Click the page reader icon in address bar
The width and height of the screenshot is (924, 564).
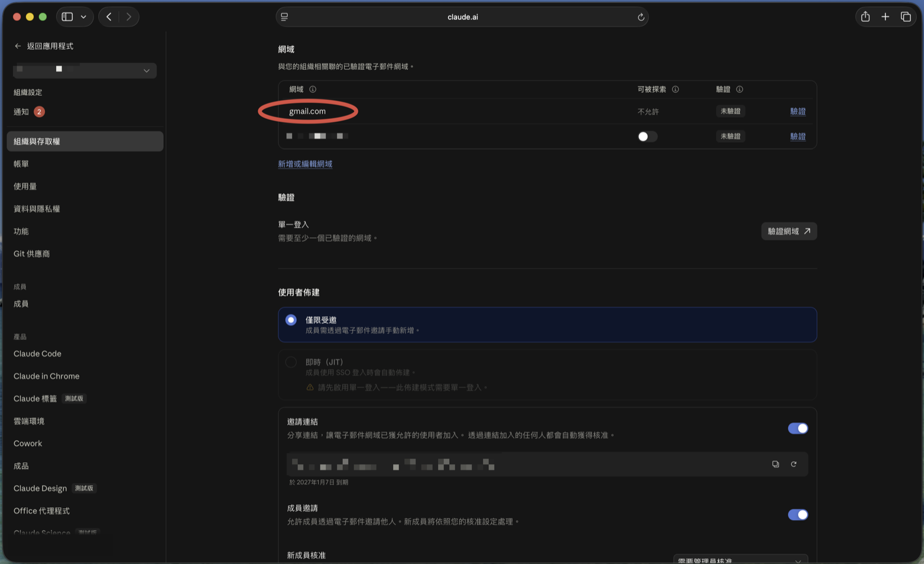[284, 17]
